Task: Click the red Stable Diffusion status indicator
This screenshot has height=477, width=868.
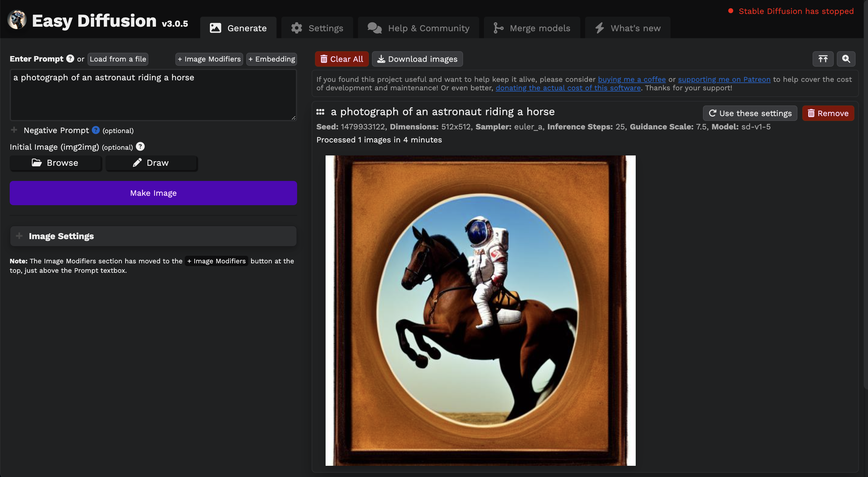Action: point(731,11)
